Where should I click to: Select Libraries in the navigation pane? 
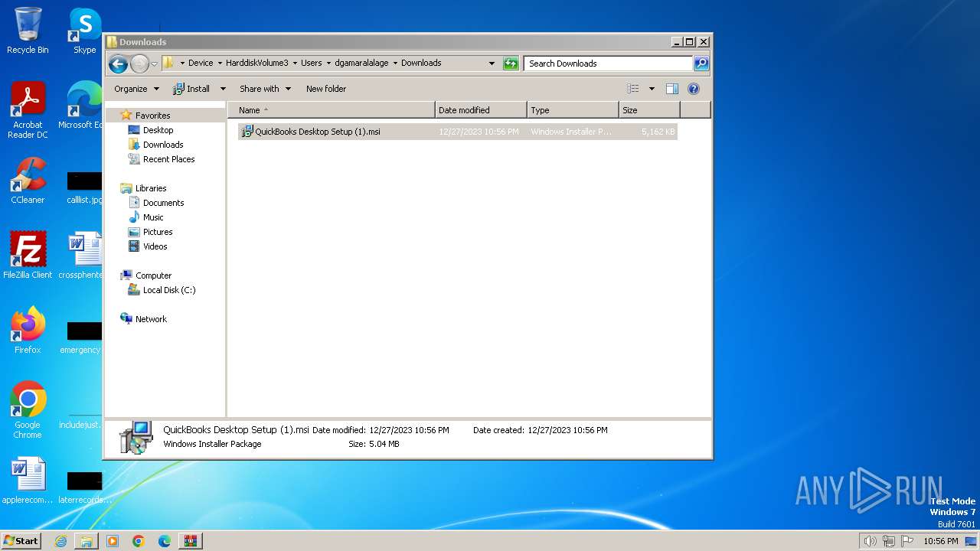coord(151,188)
